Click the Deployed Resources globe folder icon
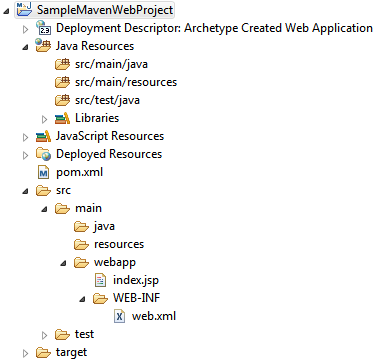 (x=43, y=154)
